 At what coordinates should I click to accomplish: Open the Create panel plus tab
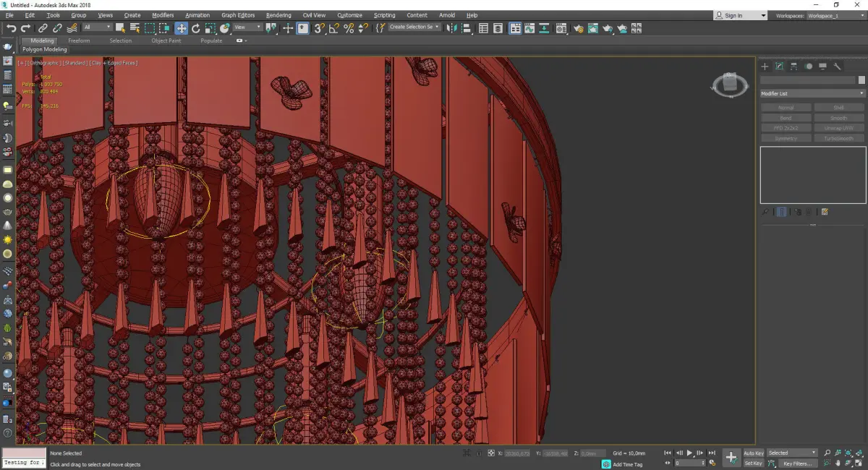(765, 67)
